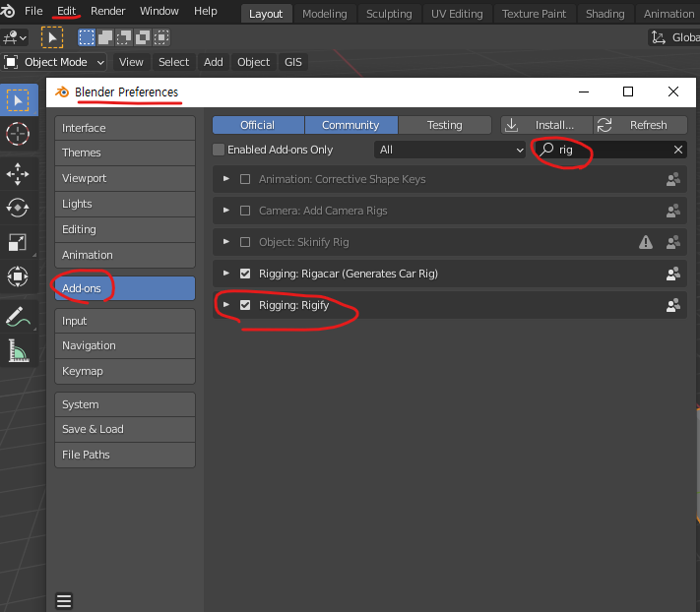Viewport: 700px width, 612px height.
Task: Expand the Corrective Shape Keys add-on details
Action: click(x=226, y=179)
